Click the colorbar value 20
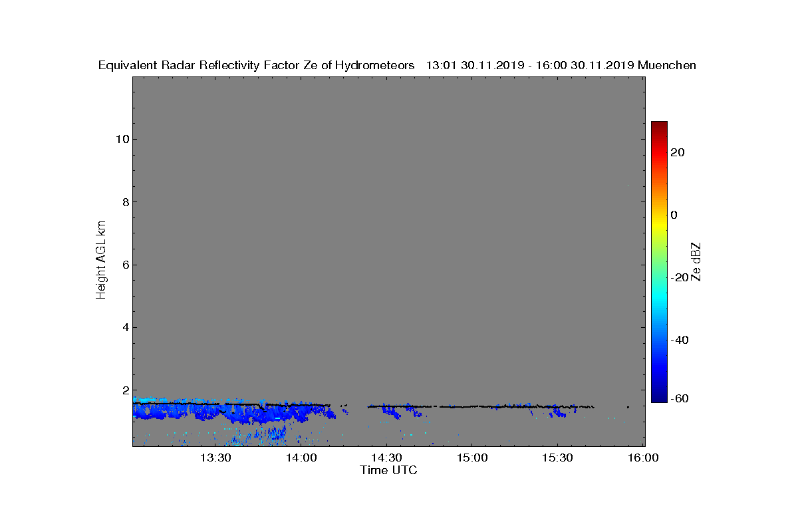Viewport: 798px width, 532px height. (678, 152)
